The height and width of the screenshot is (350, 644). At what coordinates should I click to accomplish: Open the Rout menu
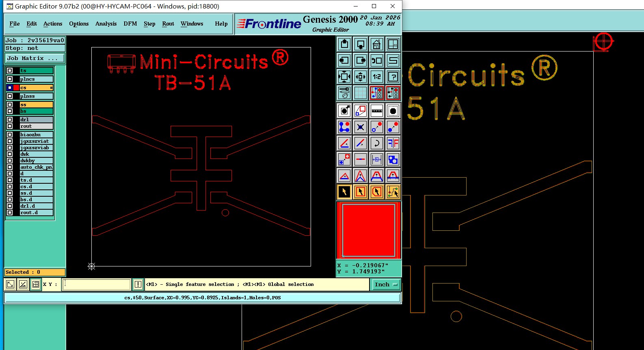click(168, 24)
